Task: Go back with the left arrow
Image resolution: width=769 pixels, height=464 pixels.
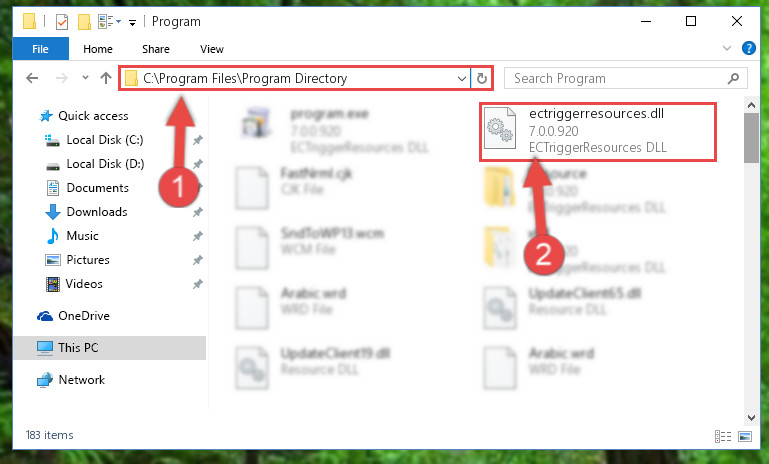Action: pyautogui.click(x=32, y=78)
